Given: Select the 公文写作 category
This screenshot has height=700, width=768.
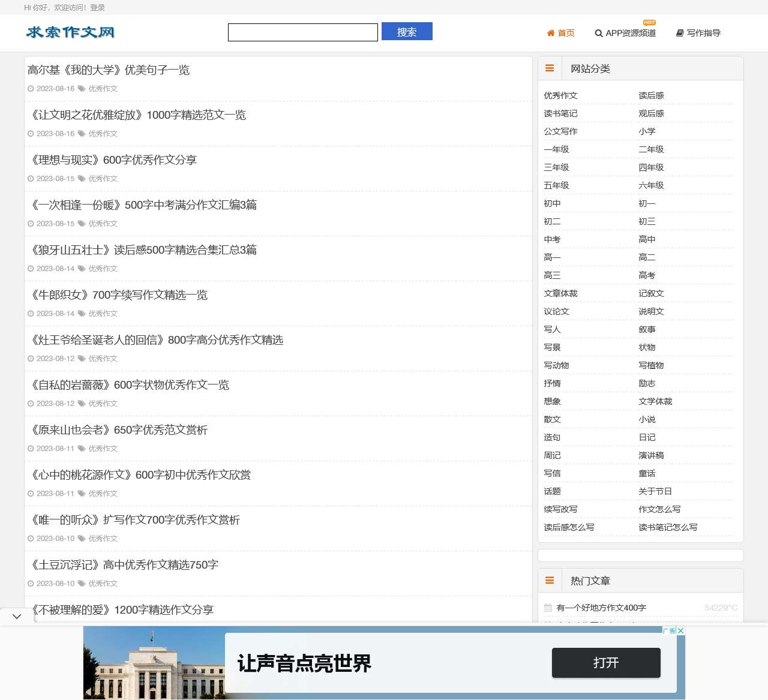Looking at the screenshot, I should [560, 131].
